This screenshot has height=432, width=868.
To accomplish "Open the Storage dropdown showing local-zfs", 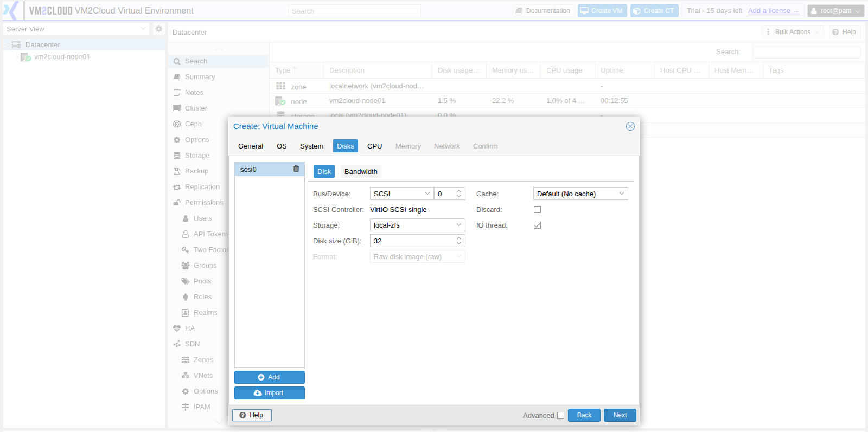I will (x=459, y=225).
